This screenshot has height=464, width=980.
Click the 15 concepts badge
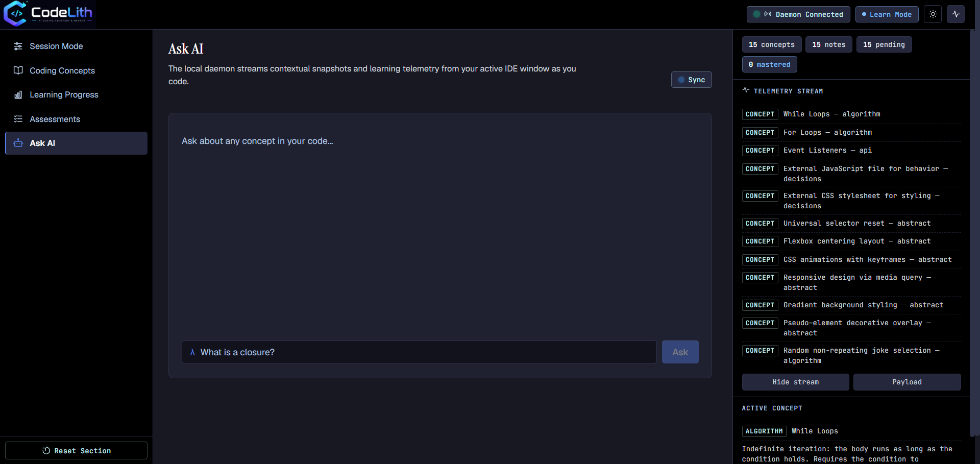pos(771,45)
